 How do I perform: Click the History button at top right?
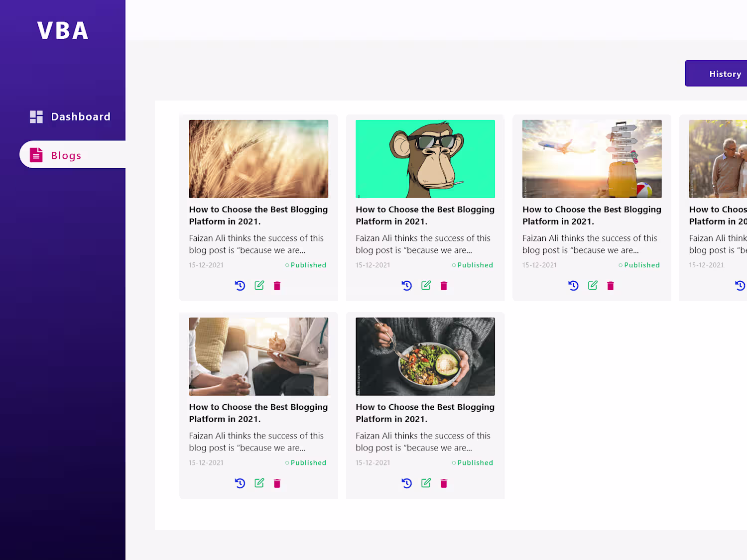pyautogui.click(x=716, y=74)
